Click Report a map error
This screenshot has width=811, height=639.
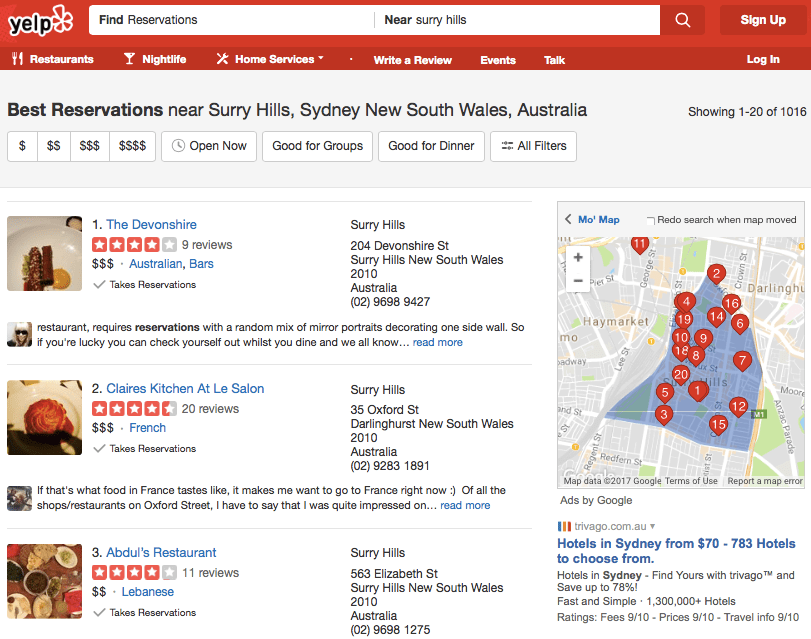pos(765,481)
